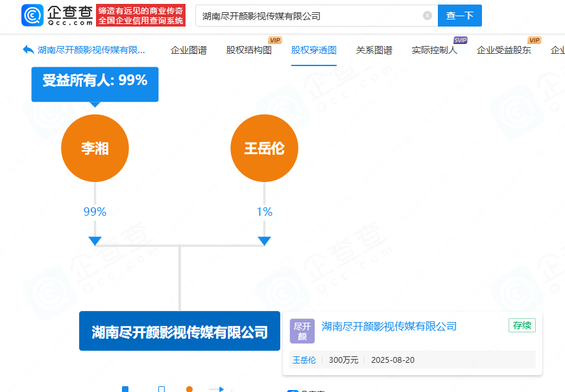The height and width of the screenshot is (392, 565).
Task: Click the 尽开颜 company avatar icon
Action: point(302,331)
